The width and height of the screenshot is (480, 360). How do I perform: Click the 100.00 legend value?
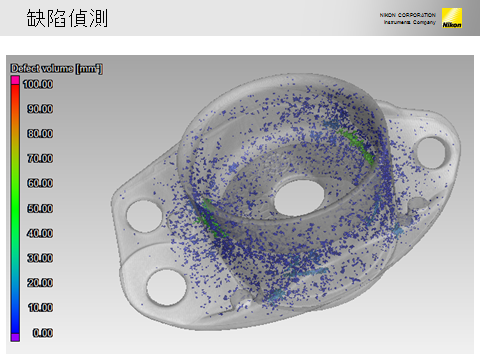pos(38,84)
